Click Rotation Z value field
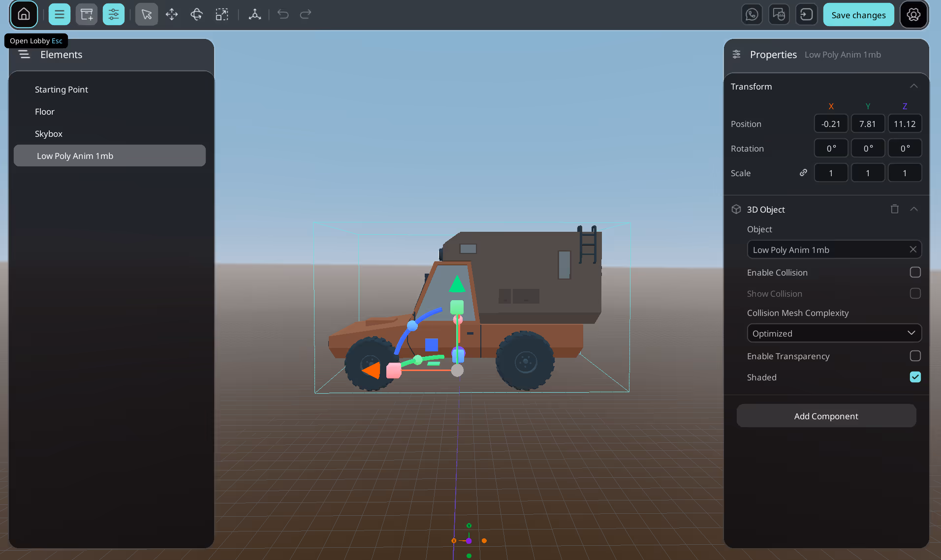The height and width of the screenshot is (560, 941). click(905, 148)
